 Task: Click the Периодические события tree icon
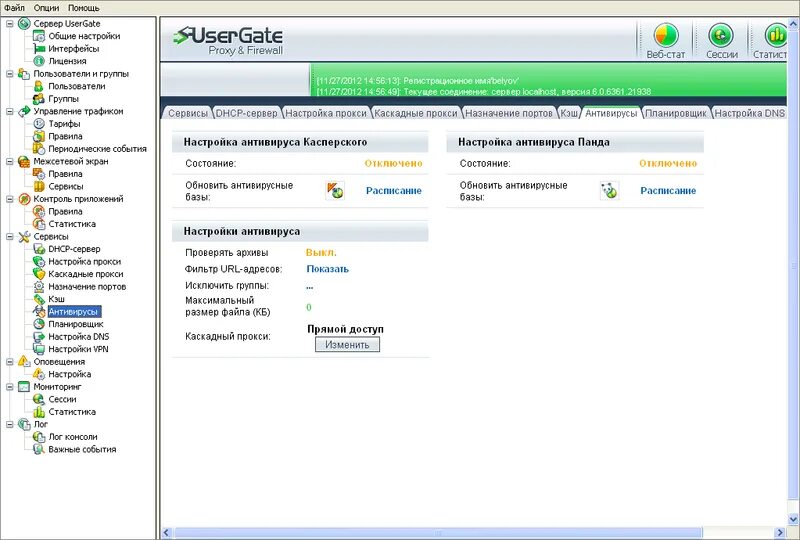pos(39,149)
